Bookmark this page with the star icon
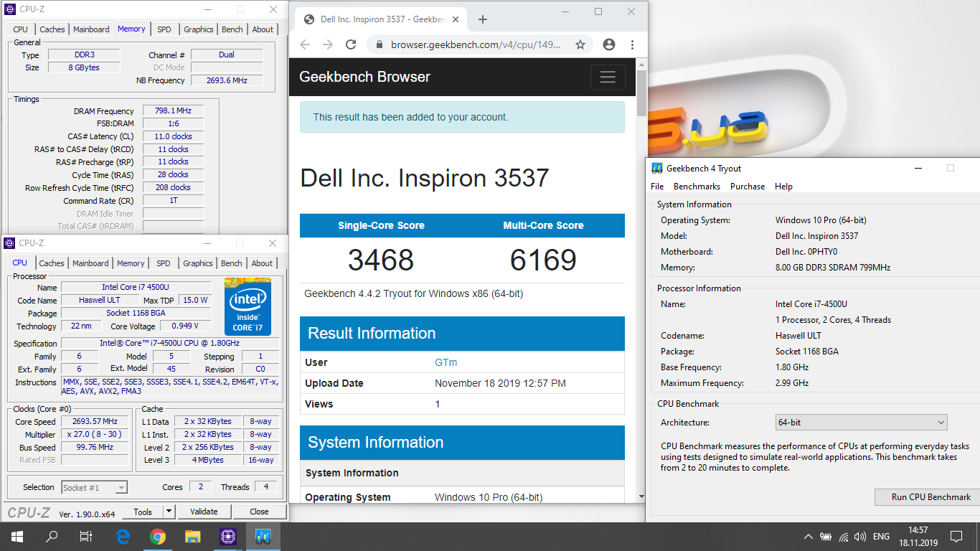980x551 pixels. (x=580, y=44)
